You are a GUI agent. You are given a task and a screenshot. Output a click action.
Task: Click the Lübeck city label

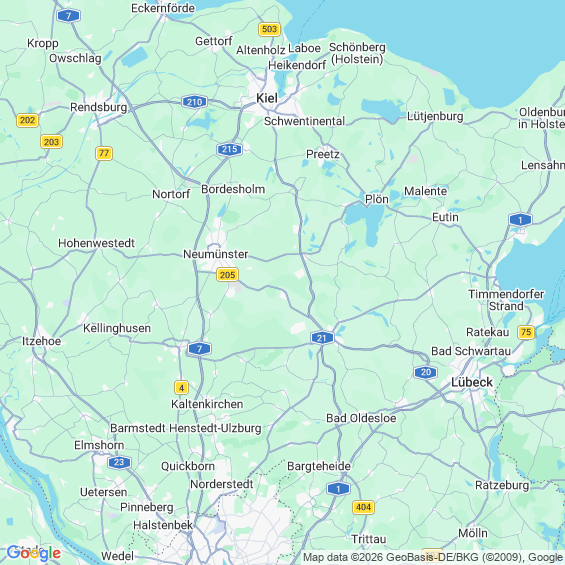472,382
